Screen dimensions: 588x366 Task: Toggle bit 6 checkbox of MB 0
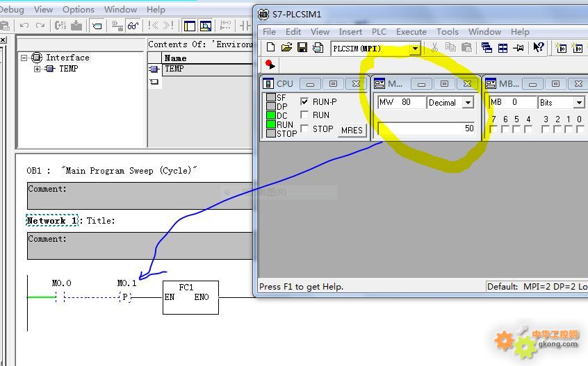pos(505,129)
